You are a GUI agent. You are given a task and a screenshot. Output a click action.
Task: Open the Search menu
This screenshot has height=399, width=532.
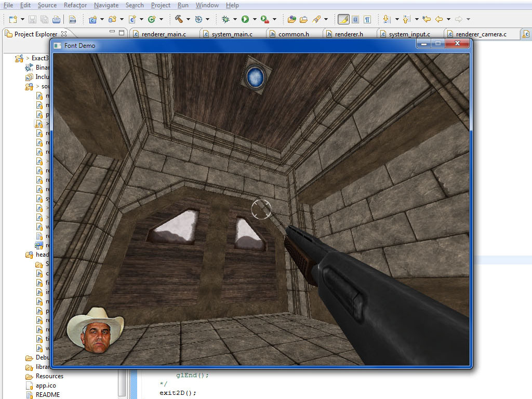coord(135,5)
